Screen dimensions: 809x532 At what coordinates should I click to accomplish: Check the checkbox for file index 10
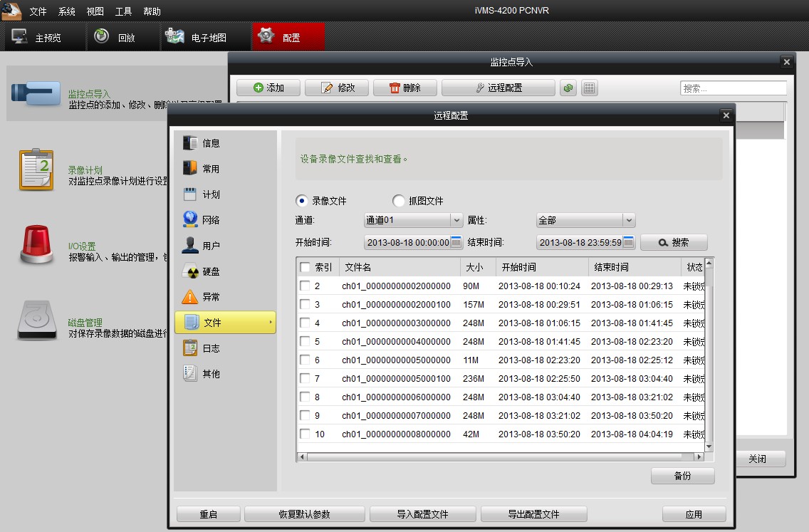pos(305,434)
